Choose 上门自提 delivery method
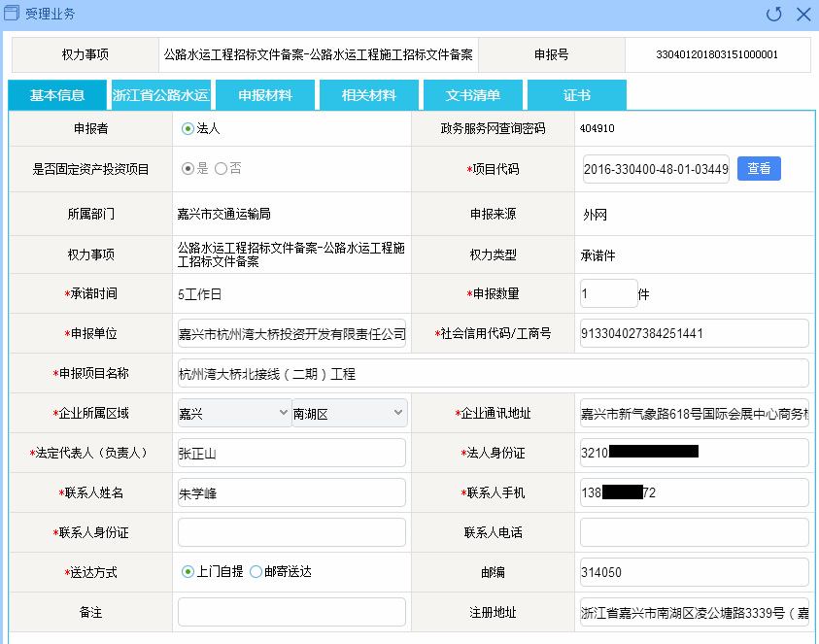Screen dimensions: 819x644 [x=188, y=572]
